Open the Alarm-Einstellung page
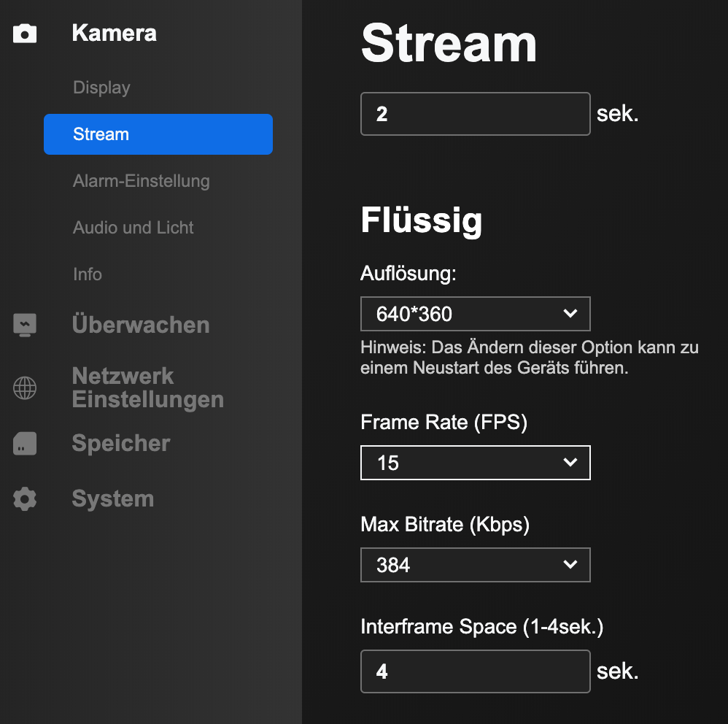This screenshot has height=724, width=728. coord(141,181)
